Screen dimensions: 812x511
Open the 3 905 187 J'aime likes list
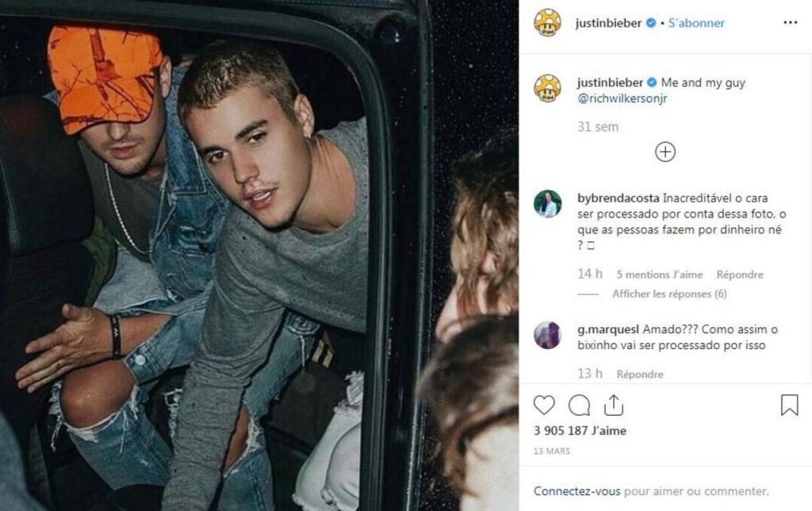[x=580, y=431]
